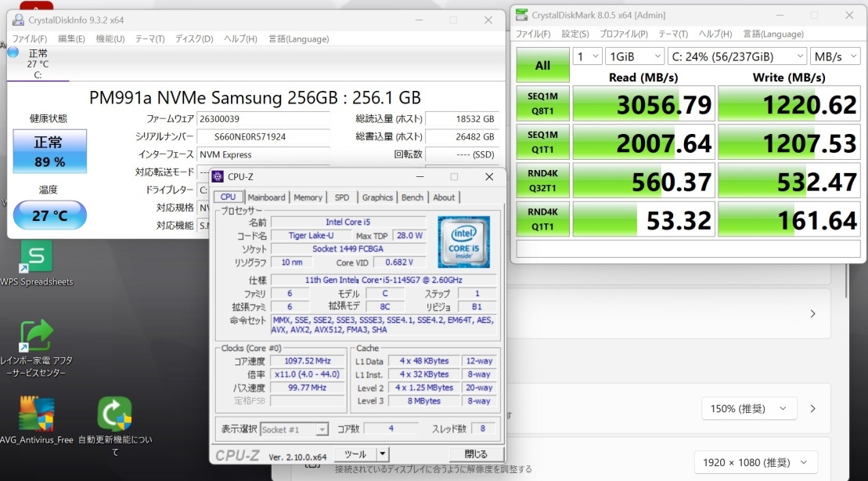Screen dimensions: 868x481
Task: Open WPS Spreadsheets desktop shortcut
Action: 37,263
